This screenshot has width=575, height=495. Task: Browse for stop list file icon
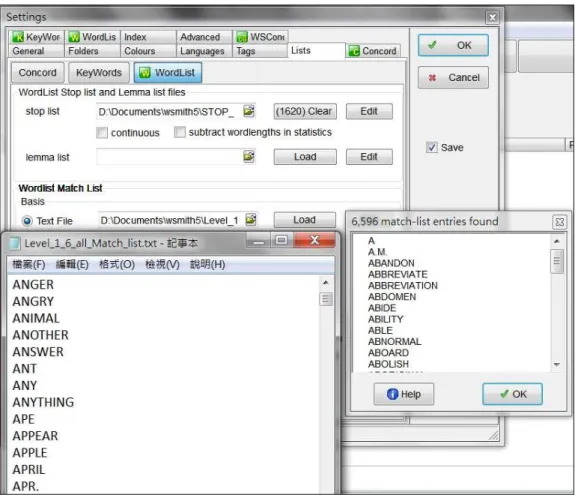click(x=249, y=111)
